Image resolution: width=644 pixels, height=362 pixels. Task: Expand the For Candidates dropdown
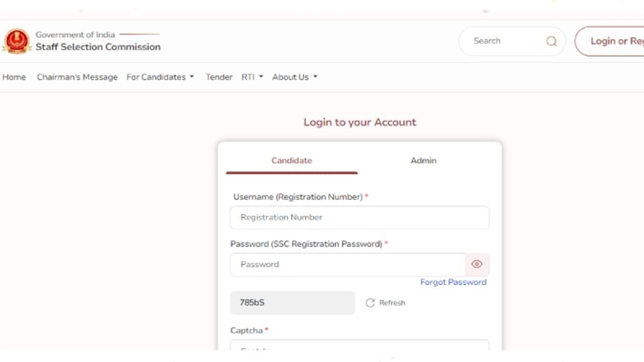[x=160, y=77]
